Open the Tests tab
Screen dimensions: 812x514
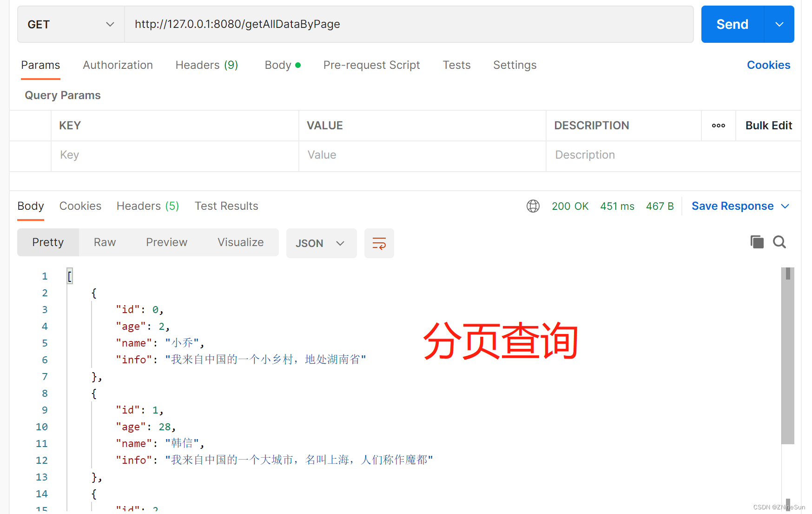click(456, 65)
